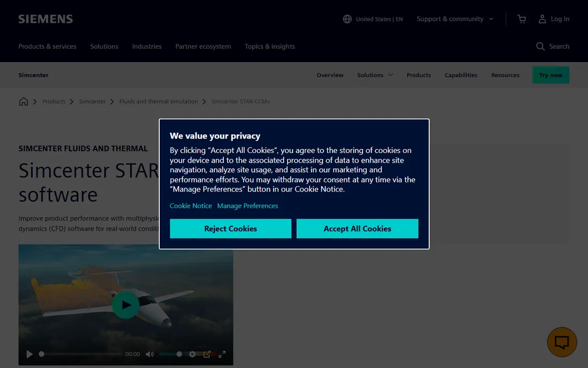Go to the Products breadcrumb
The width and height of the screenshot is (588, 368).
pos(53,101)
